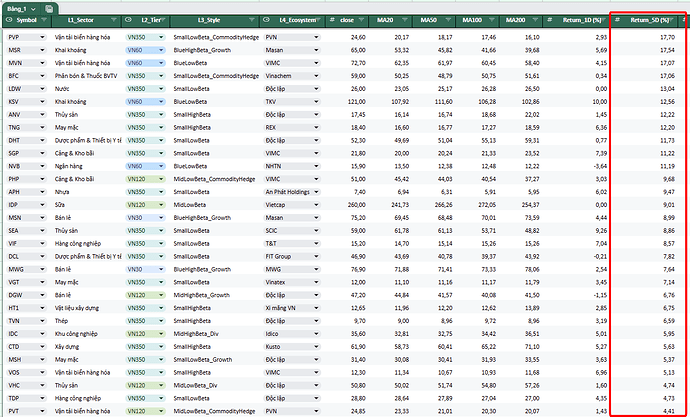
Task: Open the filter icon on MA100 column
Action: pyautogui.click(x=492, y=20)
